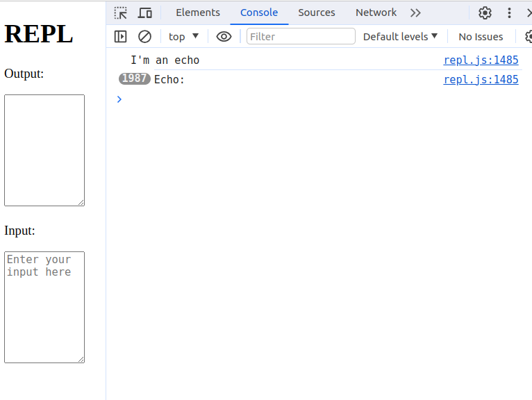
Task: Click the REPL Output textarea
Action: click(44, 150)
